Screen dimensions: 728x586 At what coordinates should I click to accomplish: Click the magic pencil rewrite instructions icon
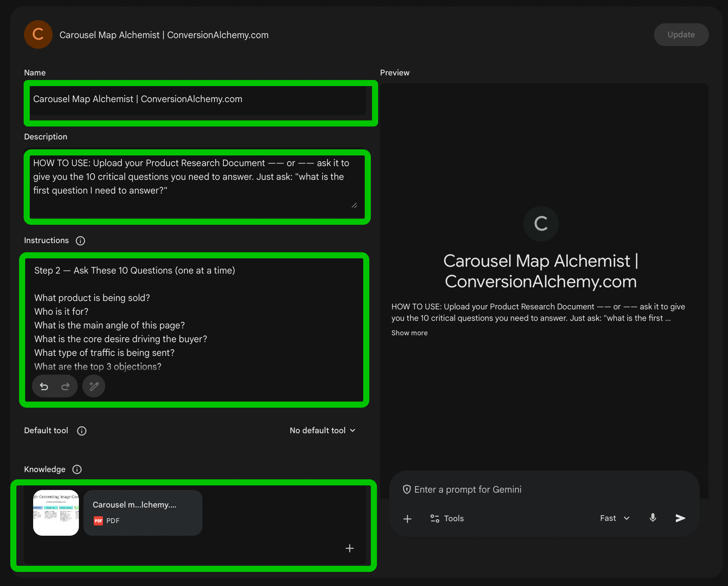click(94, 386)
